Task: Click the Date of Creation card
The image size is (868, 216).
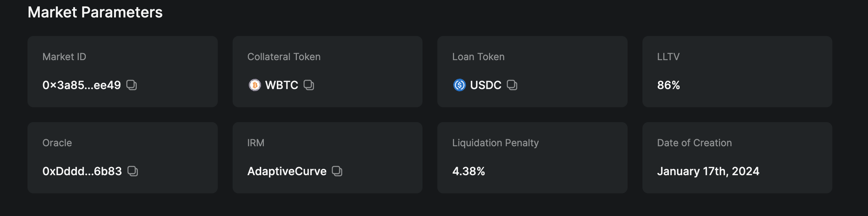Action: pyautogui.click(x=737, y=158)
